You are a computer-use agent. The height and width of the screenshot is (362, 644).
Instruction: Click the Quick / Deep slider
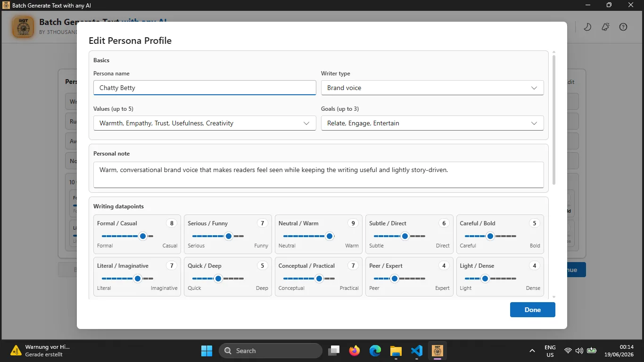(x=218, y=279)
